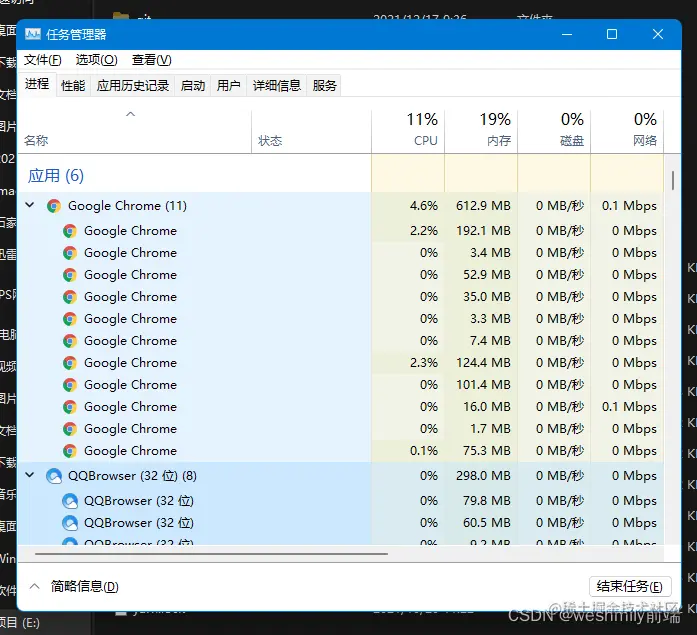Screen dimensions: 697x635
Task: Click the sort arrow above 名称 column
Action: pyautogui.click(x=130, y=114)
